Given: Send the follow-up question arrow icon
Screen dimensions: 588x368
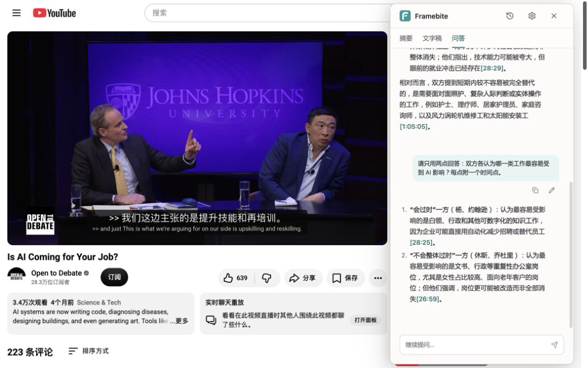Looking at the screenshot, I should (554, 345).
